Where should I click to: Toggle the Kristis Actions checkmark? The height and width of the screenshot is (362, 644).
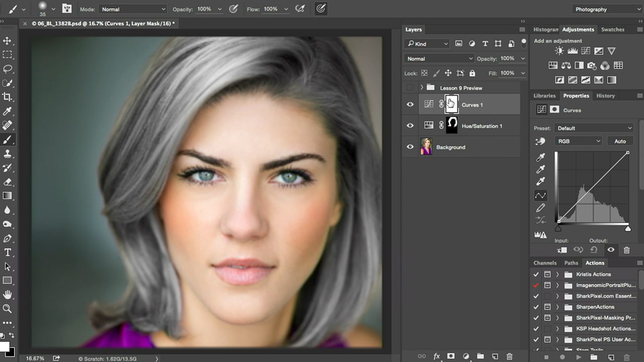click(536, 275)
